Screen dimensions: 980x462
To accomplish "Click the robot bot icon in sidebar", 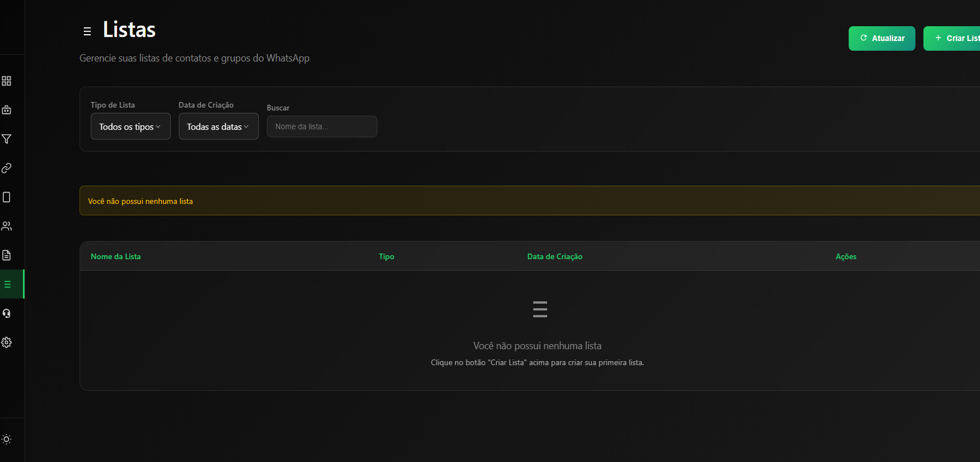I will [6, 110].
